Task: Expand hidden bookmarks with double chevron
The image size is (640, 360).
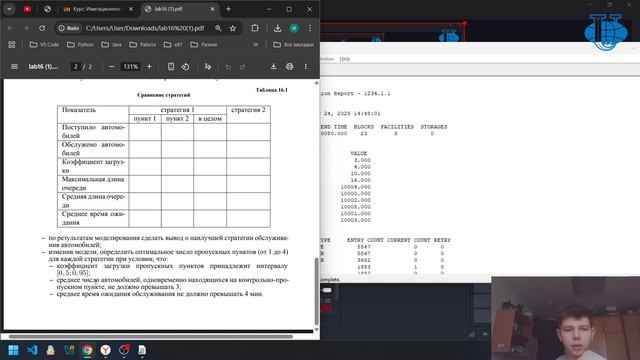Action: click(x=256, y=44)
